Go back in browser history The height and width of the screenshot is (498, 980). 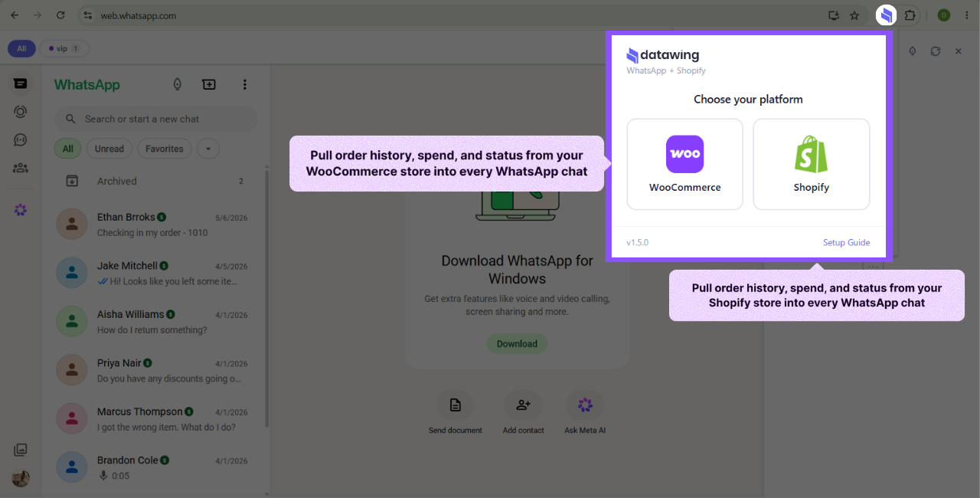click(15, 15)
